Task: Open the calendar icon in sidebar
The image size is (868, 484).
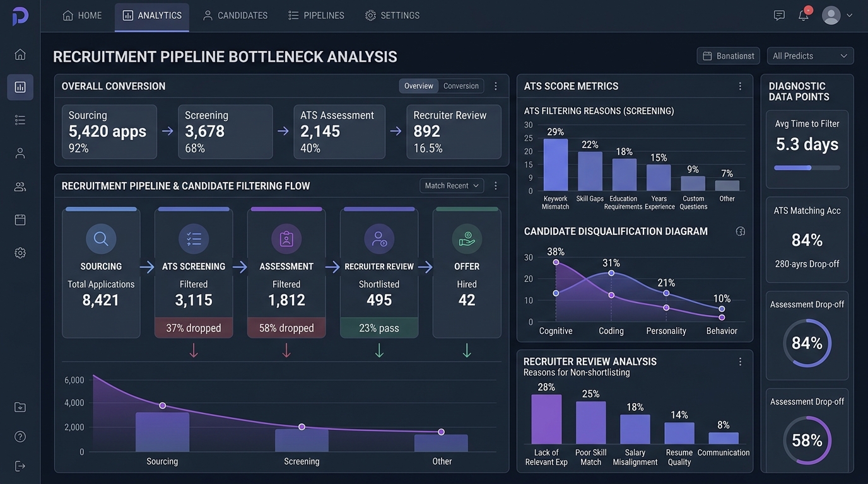Action: click(x=20, y=219)
